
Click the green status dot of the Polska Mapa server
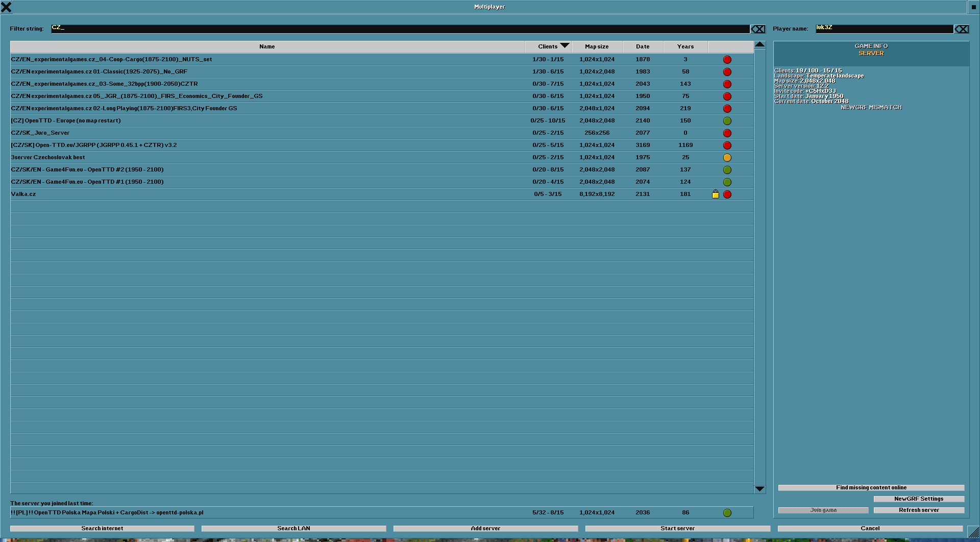point(727,512)
